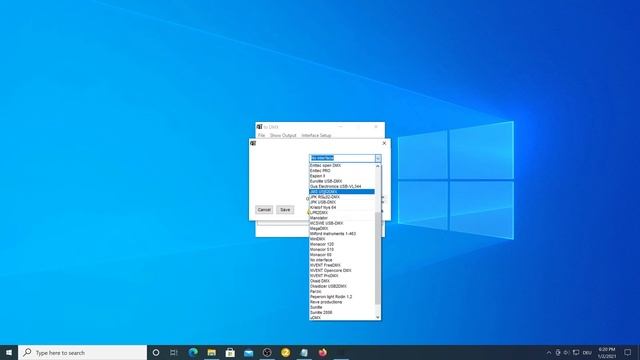The height and width of the screenshot is (360, 640).
Task: Launch Firefox from taskbar
Action: [322, 353]
